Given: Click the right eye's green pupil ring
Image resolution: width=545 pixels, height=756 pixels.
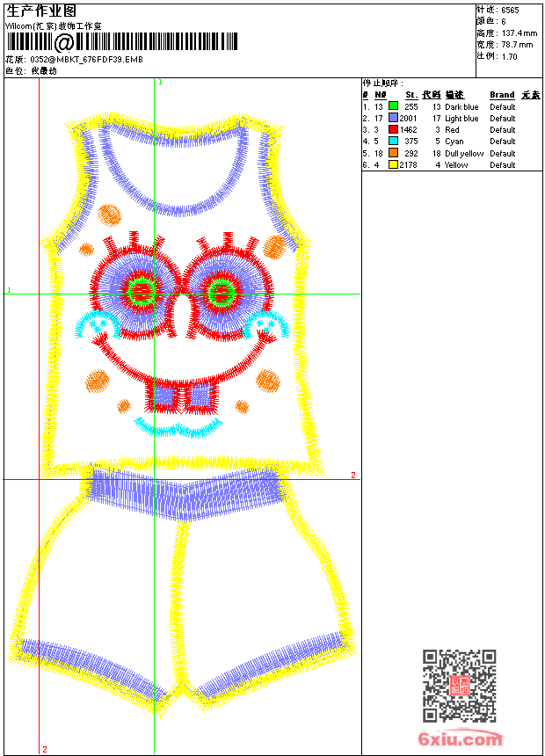Looking at the screenshot, I should [x=222, y=291].
